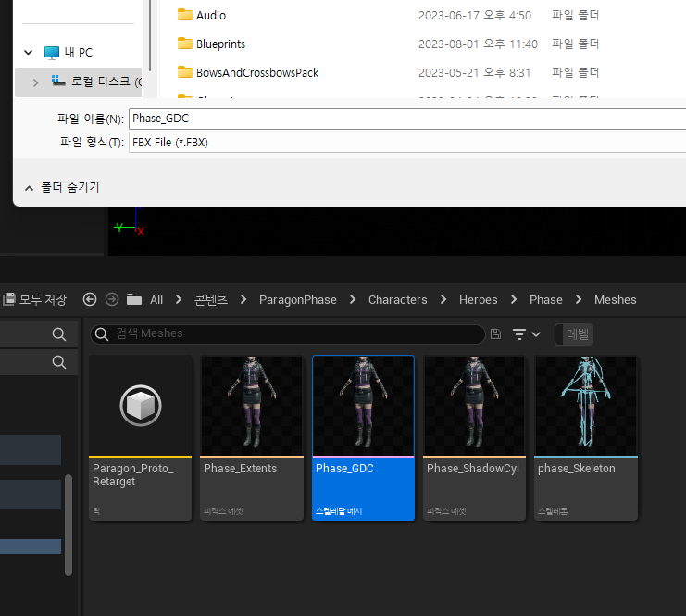Select the Phase_GDC skeletal mesh asset

363,438
